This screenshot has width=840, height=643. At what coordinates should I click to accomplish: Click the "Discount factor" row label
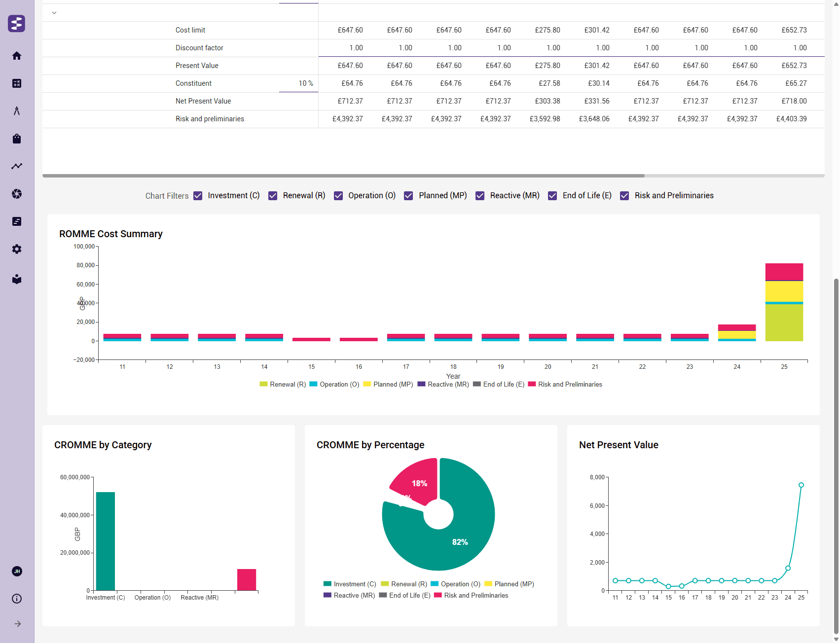[x=199, y=48]
